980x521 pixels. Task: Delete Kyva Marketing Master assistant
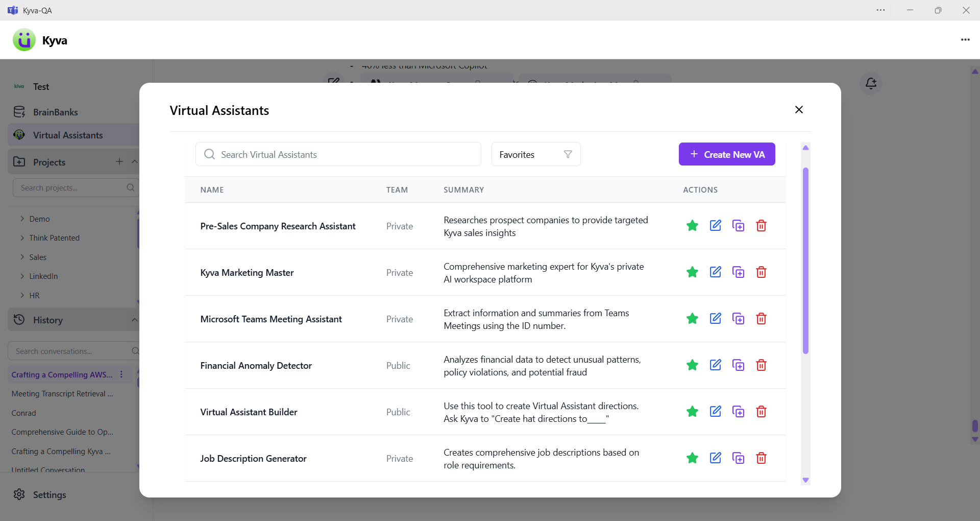pos(761,272)
